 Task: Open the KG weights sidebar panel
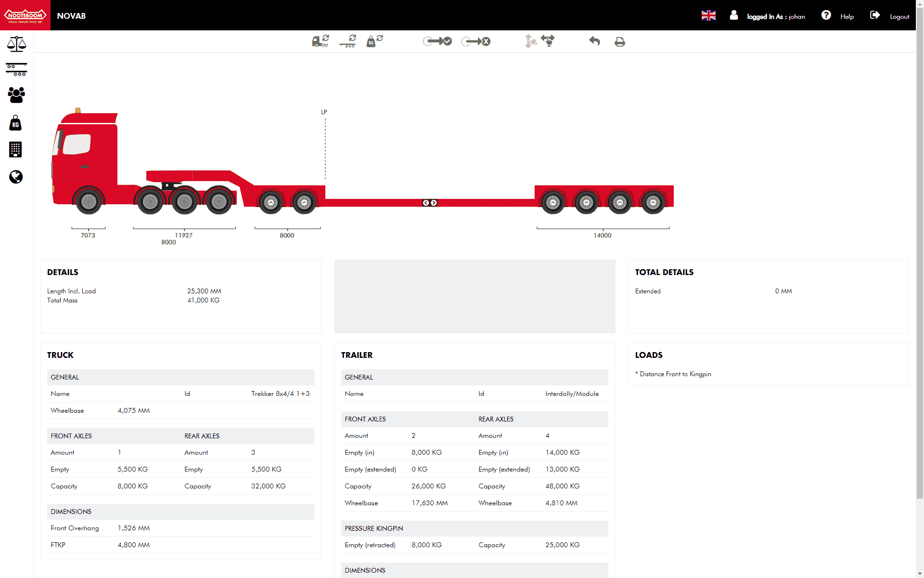click(x=16, y=123)
